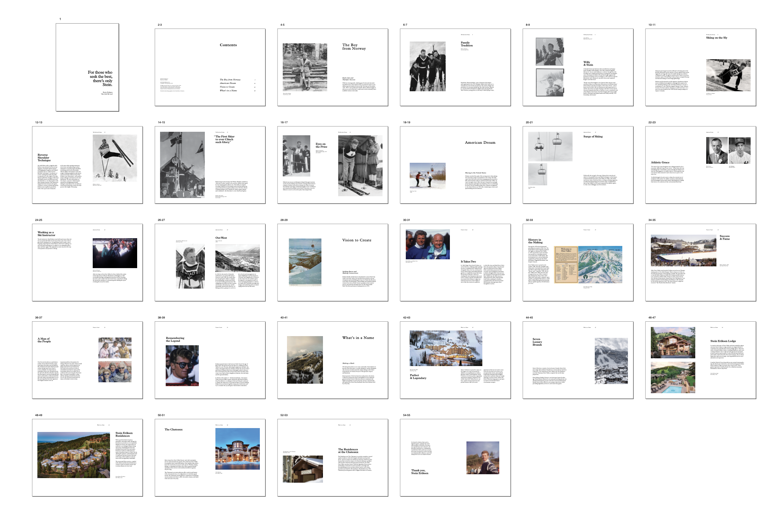Open the 'Thank you, Stein Eriksen' spread
Screen dimensions: 782x532
point(455,458)
